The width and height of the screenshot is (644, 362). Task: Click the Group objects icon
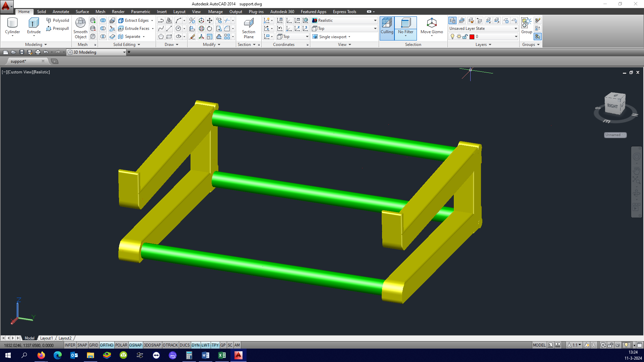526,26
